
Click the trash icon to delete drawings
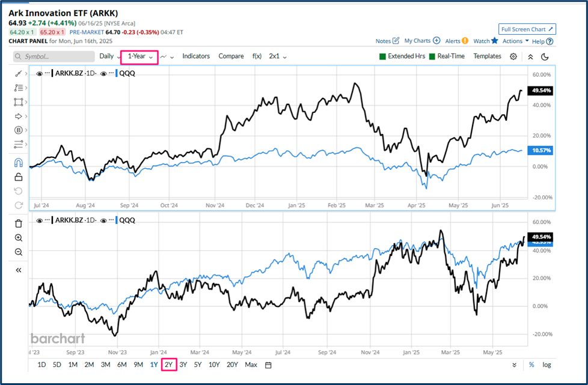coord(19,222)
